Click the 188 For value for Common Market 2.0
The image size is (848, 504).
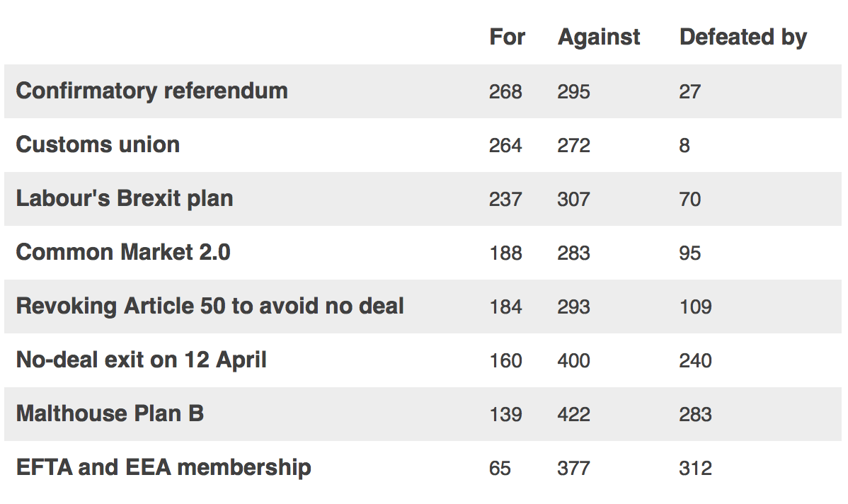(505, 253)
